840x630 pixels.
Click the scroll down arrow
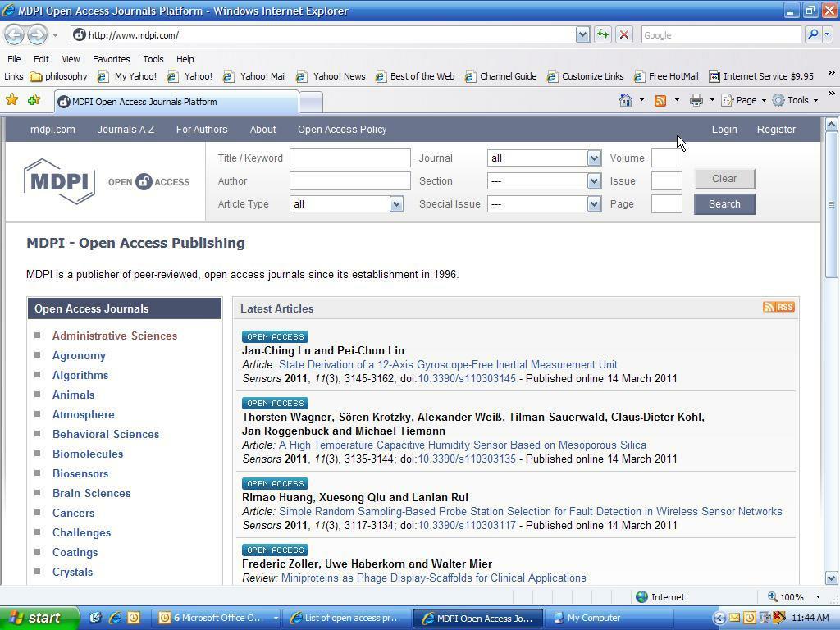832,578
